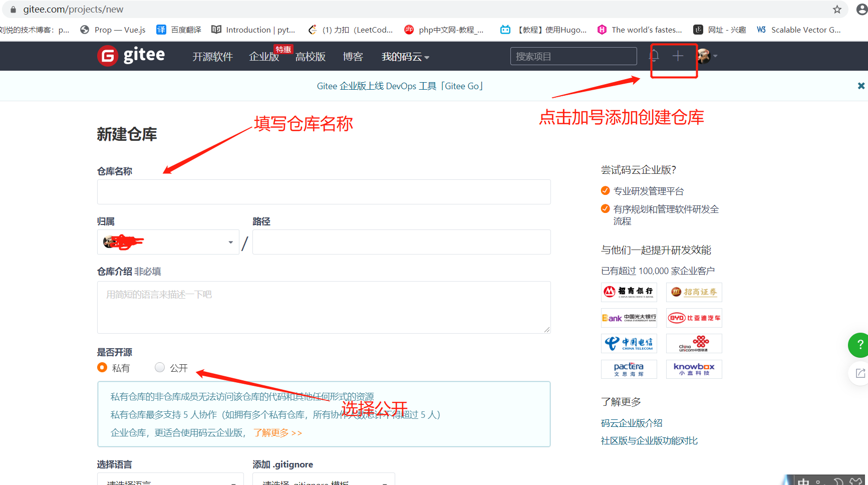Open the 归属 owner dropdown
The height and width of the screenshot is (485, 868).
point(168,242)
